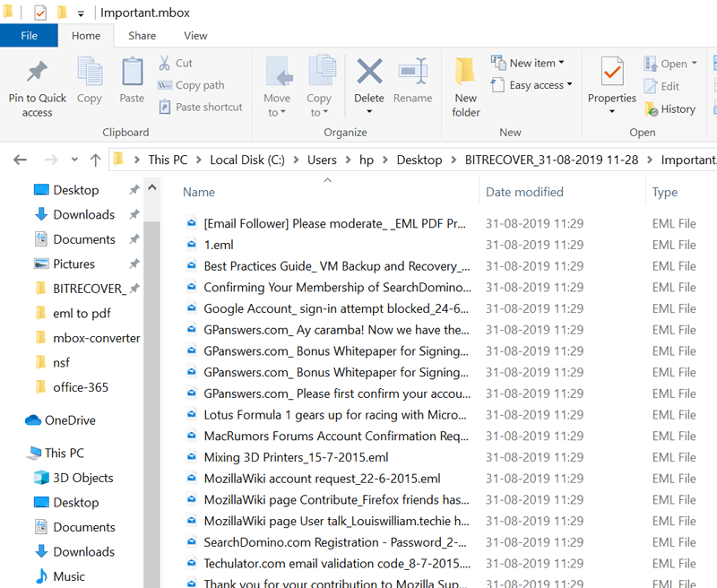Open the View ribbon tab

coord(195,36)
